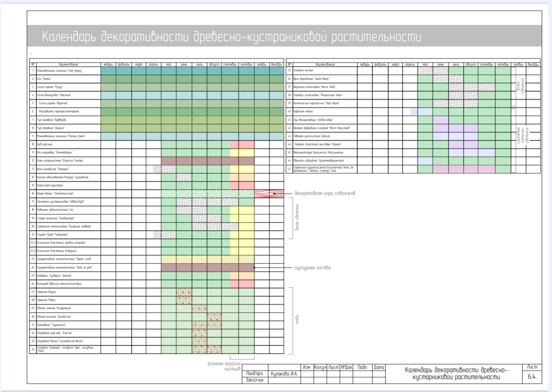The height and width of the screenshot is (392, 552).
Task: Select the purple bar of 'Клен остролистный' row
Action: point(208,161)
